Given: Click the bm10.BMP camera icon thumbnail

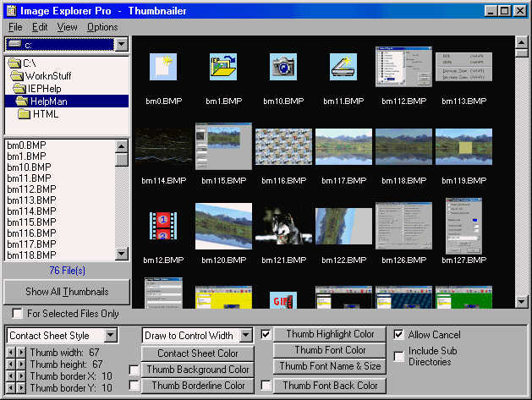Looking at the screenshot, I should point(283,67).
